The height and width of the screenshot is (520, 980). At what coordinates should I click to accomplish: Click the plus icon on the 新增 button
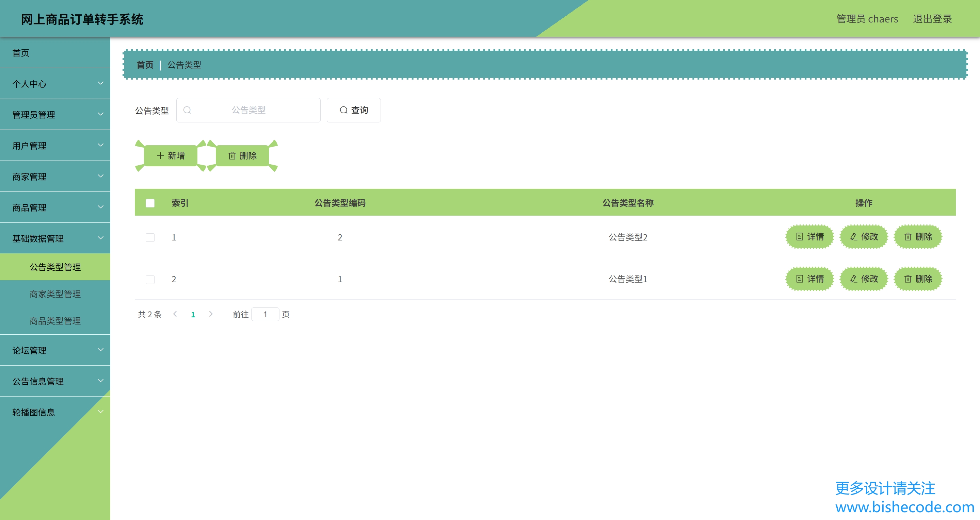coord(160,156)
